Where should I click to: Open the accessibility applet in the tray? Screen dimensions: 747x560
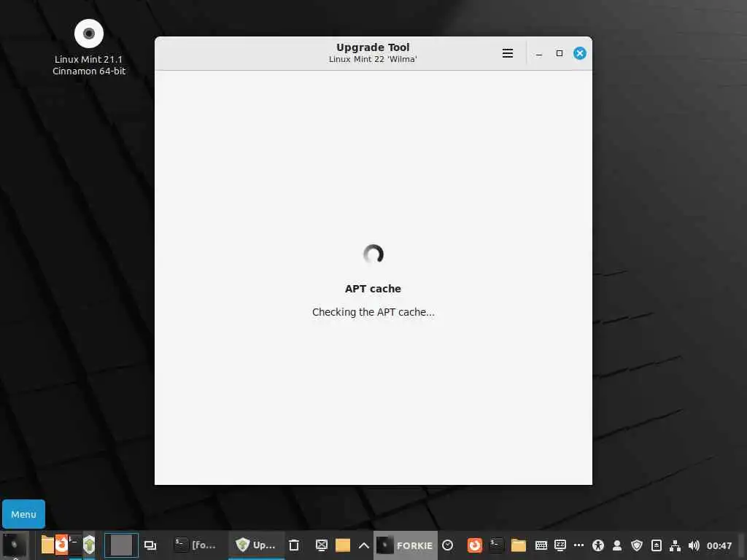pos(598,545)
